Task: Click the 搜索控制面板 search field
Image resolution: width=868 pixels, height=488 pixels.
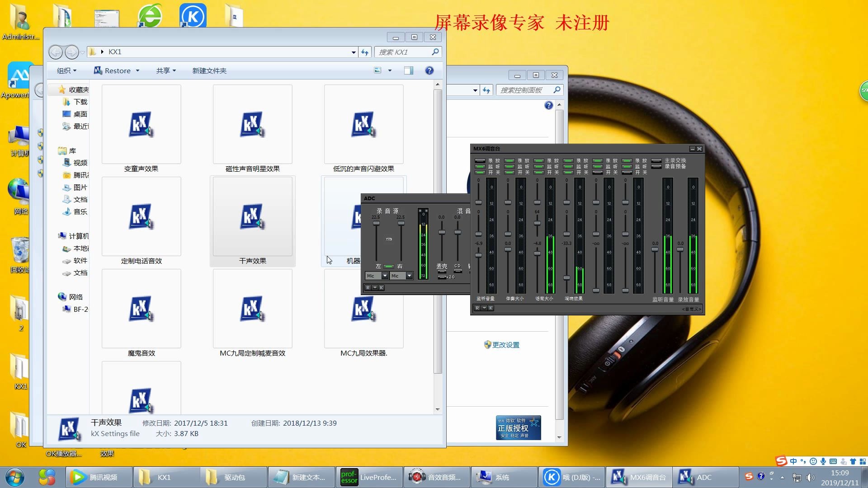Action: coord(529,90)
